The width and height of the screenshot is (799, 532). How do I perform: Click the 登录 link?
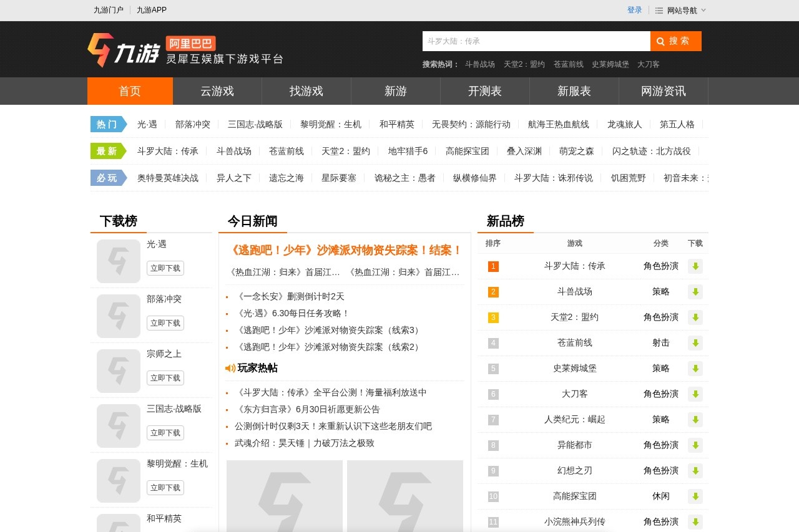[635, 11]
